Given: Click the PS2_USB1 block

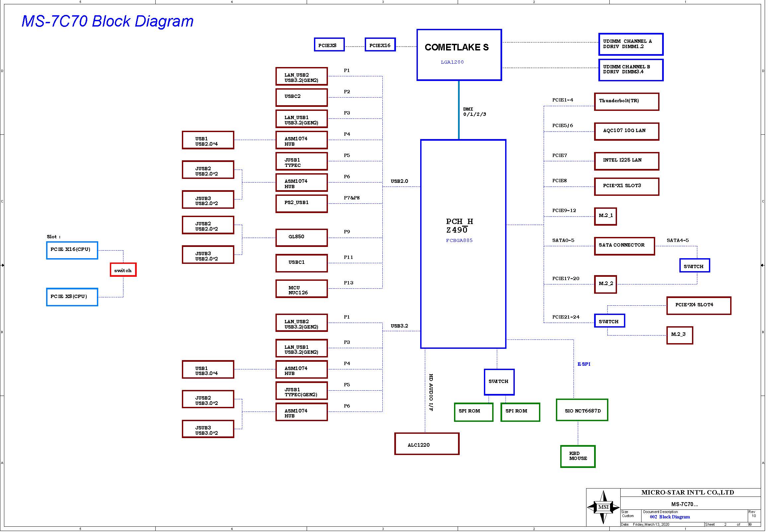Looking at the screenshot, I should (301, 204).
